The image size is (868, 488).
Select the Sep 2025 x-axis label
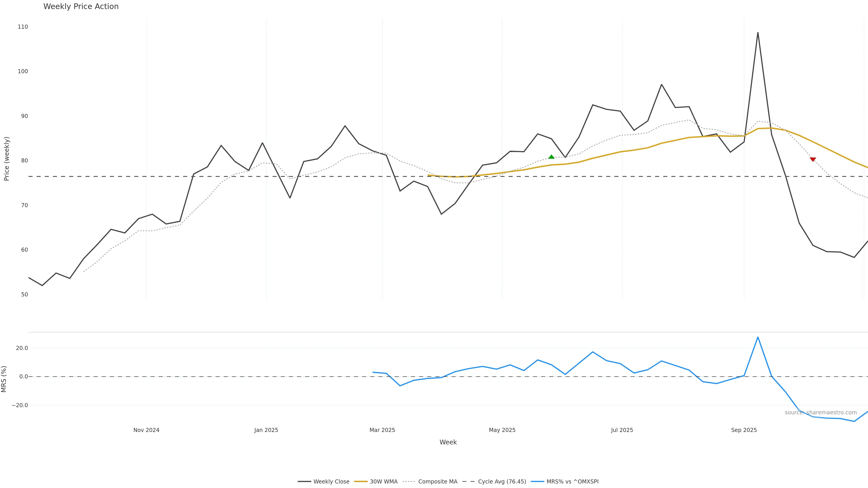point(744,430)
